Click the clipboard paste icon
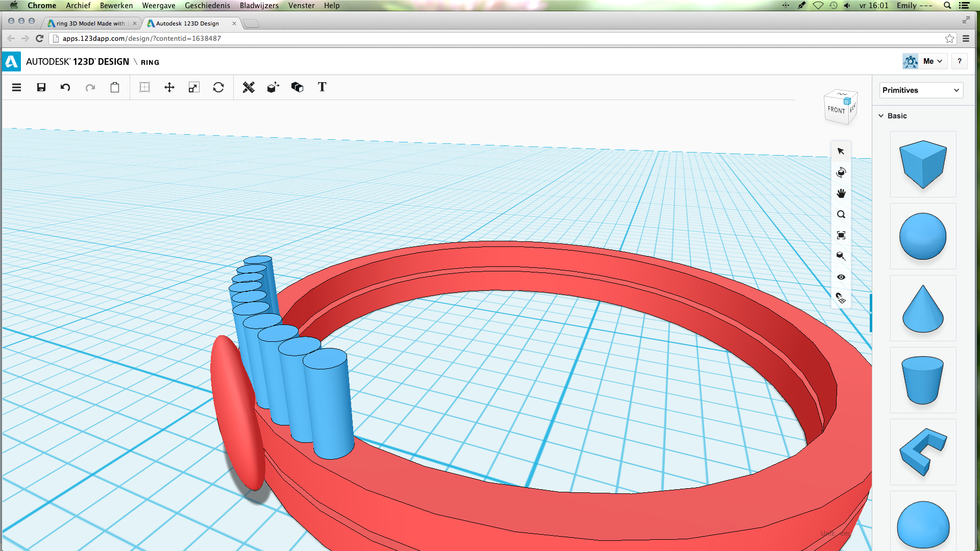Image resolution: width=980 pixels, height=551 pixels. [115, 87]
